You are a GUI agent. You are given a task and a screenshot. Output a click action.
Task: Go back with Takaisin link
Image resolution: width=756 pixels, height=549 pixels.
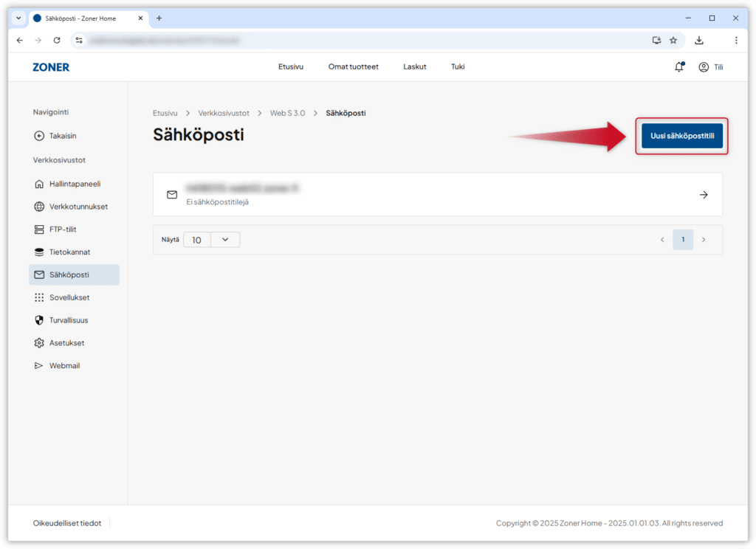pos(62,136)
